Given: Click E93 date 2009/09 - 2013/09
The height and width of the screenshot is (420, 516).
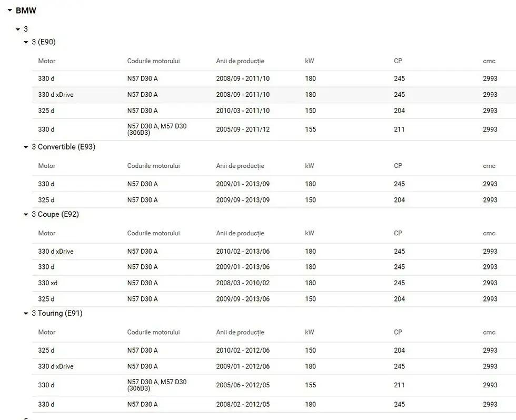Looking at the screenshot, I should pyautogui.click(x=243, y=200).
